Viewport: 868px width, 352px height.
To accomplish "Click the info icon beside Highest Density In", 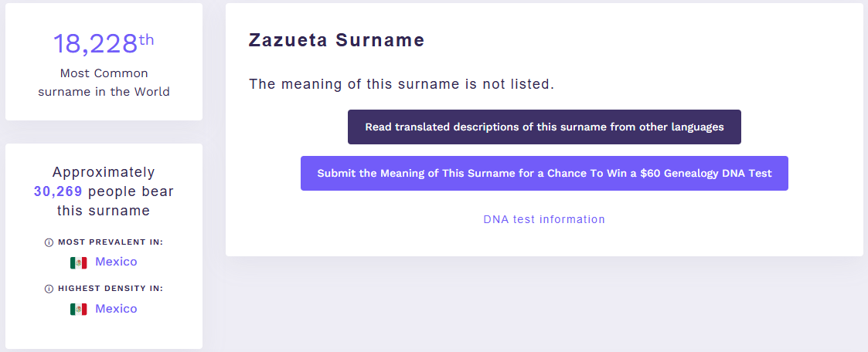I will pyautogui.click(x=49, y=289).
